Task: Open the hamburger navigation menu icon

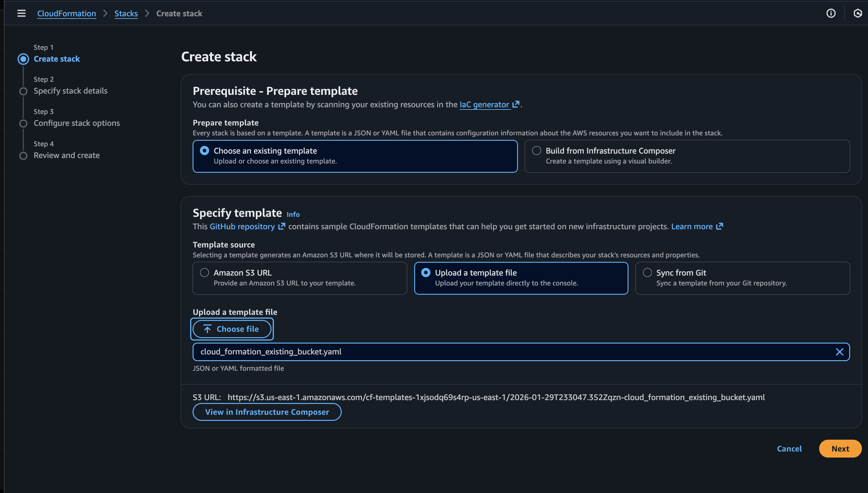Action: coord(21,13)
